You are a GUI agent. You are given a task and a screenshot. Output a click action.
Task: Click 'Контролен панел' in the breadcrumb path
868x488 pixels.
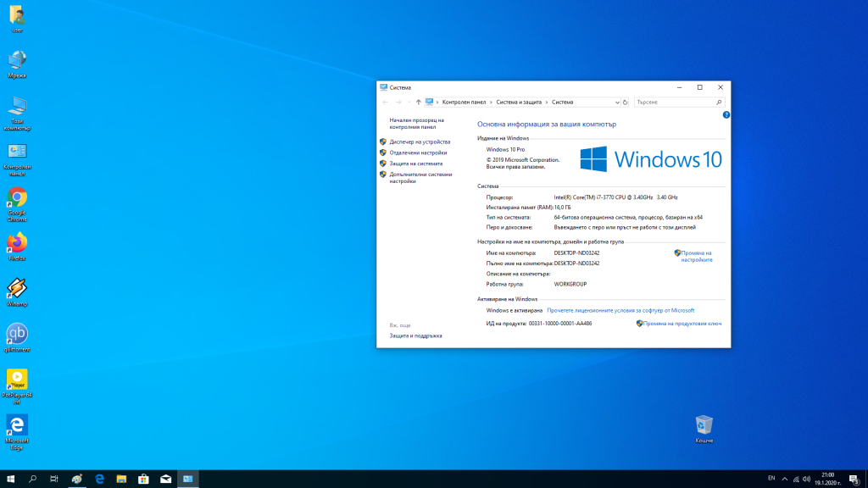(x=464, y=102)
